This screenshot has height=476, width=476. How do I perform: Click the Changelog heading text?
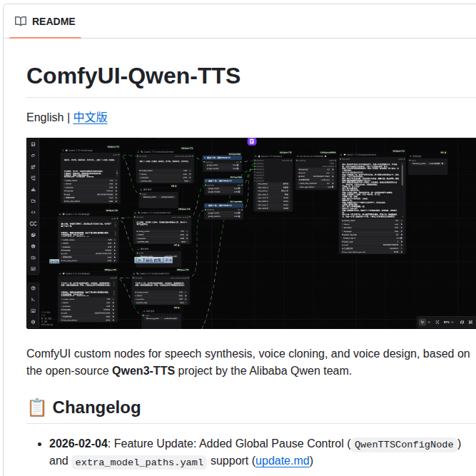pos(96,407)
